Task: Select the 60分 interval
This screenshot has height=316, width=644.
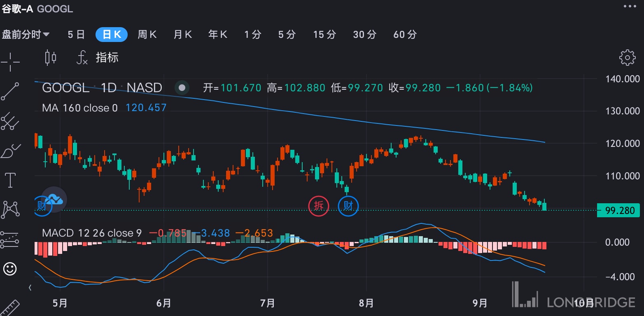Action: pos(405,35)
